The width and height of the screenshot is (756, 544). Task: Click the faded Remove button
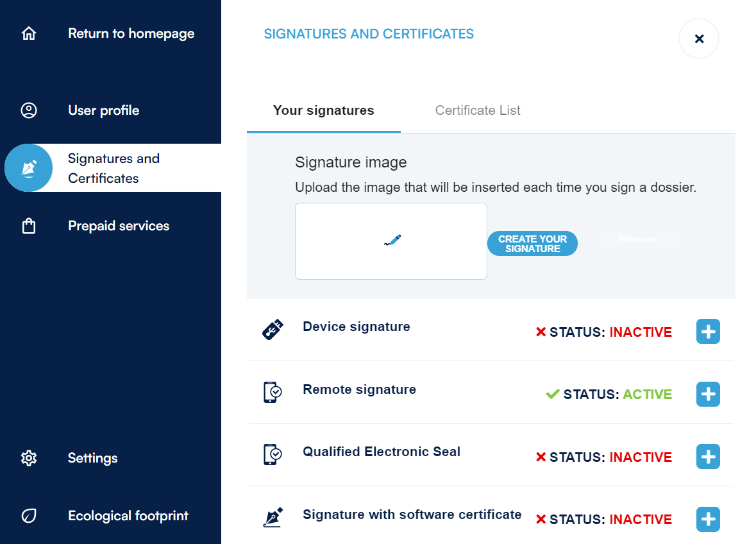point(637,240)
